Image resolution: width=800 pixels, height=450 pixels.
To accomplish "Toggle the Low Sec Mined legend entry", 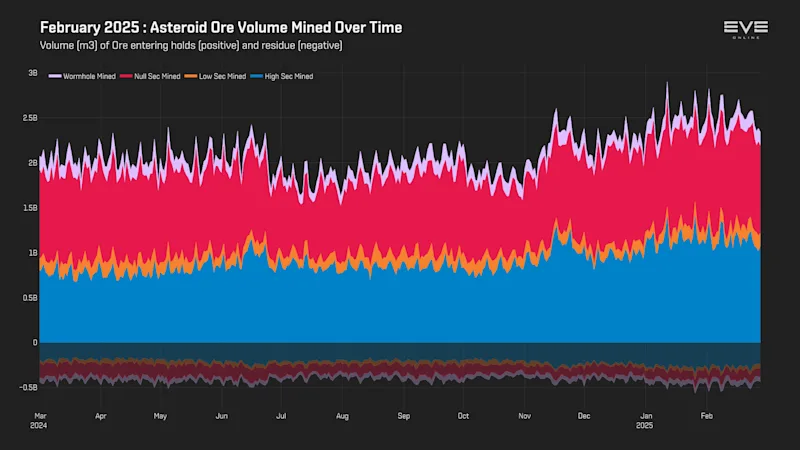I will tap(215, 76).
